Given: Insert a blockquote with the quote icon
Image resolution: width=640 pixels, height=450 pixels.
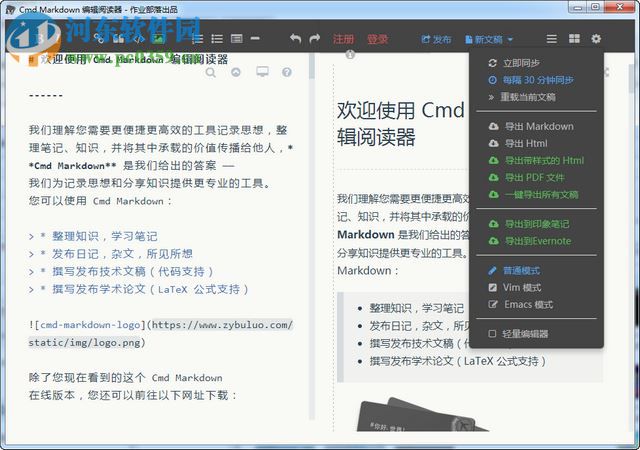Looking at the screenshot, I should (x=118, y=39).
